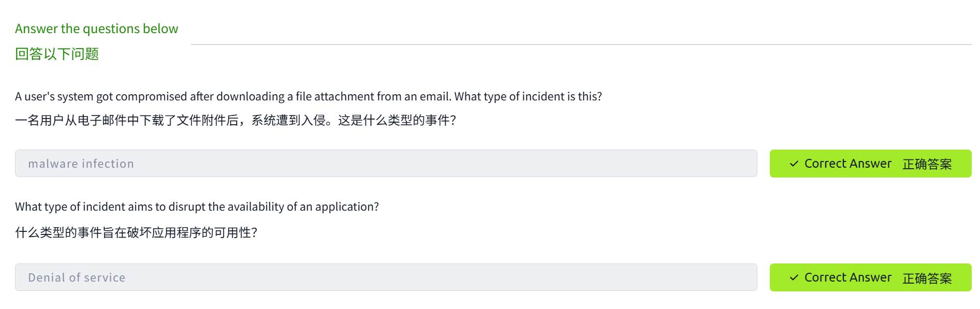
Task: Select the "Answer the questions below" heading
Action: (96, 29)
